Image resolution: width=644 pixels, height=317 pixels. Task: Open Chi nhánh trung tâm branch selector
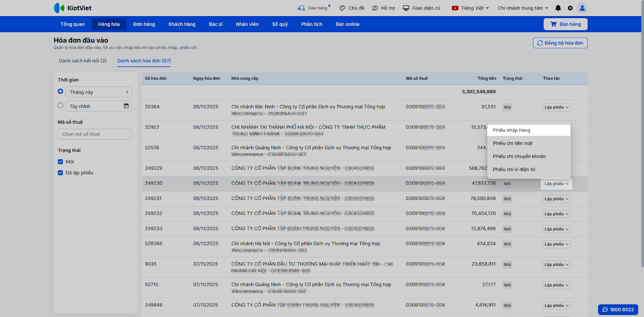(x=522, y=8)
